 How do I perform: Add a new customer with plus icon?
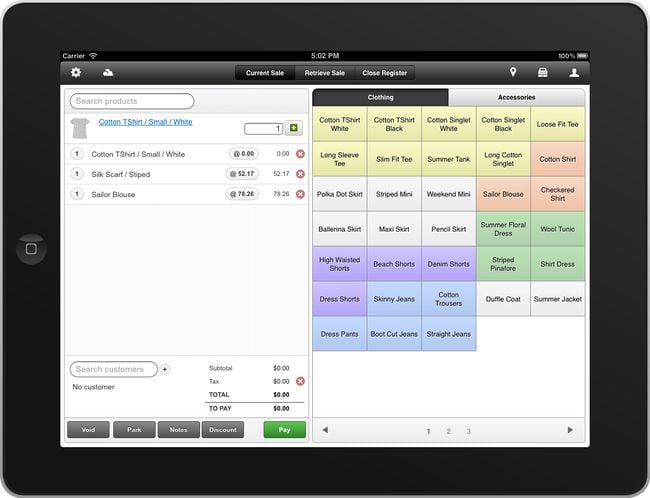[x=165, y=369]
